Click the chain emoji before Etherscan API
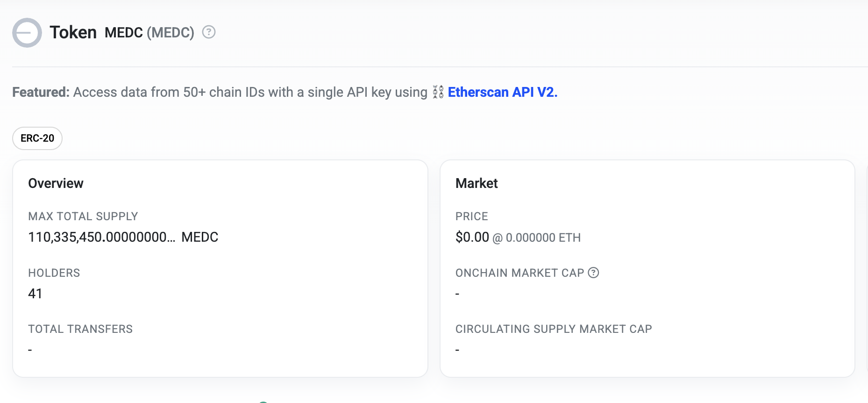868x403 pixels. 438,92
